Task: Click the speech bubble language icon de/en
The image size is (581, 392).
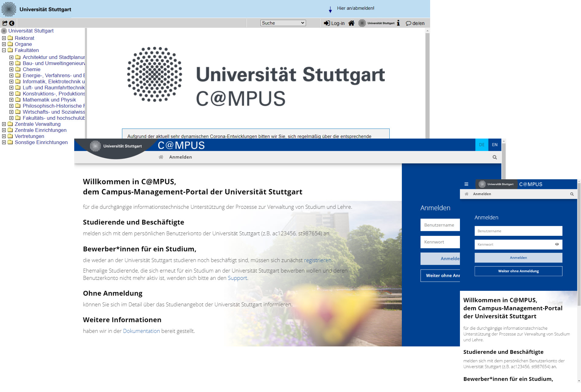Action: tap(409, 23)
